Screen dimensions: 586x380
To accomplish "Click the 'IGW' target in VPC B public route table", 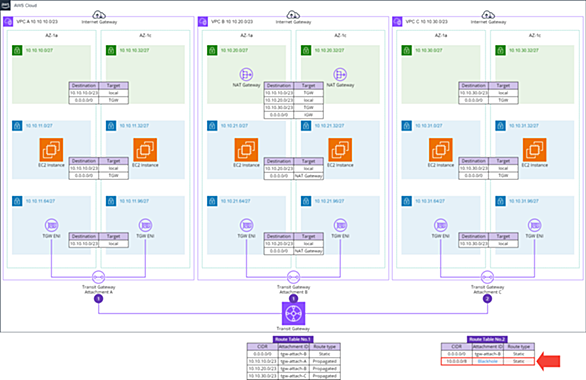I will coord(308,115).
